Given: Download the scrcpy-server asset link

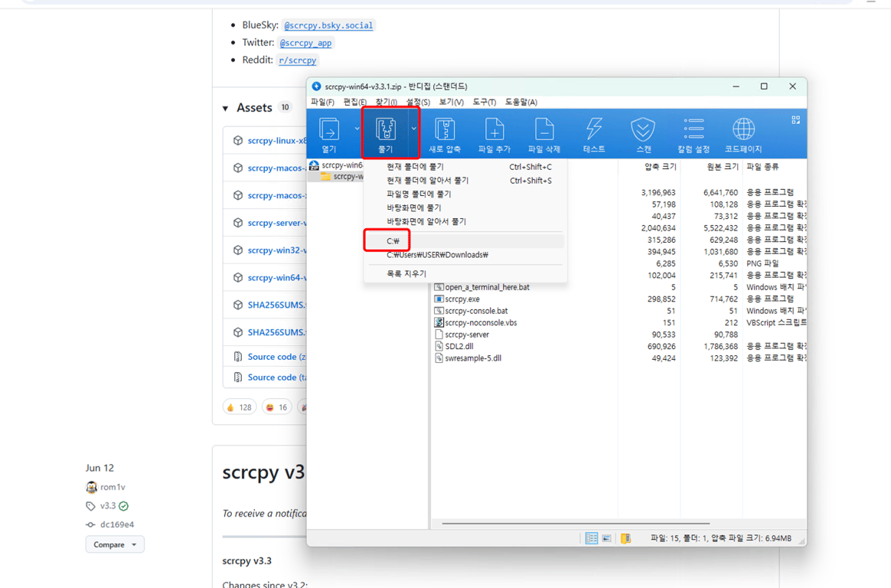Looking at the screenshot, I should [277, 223].
